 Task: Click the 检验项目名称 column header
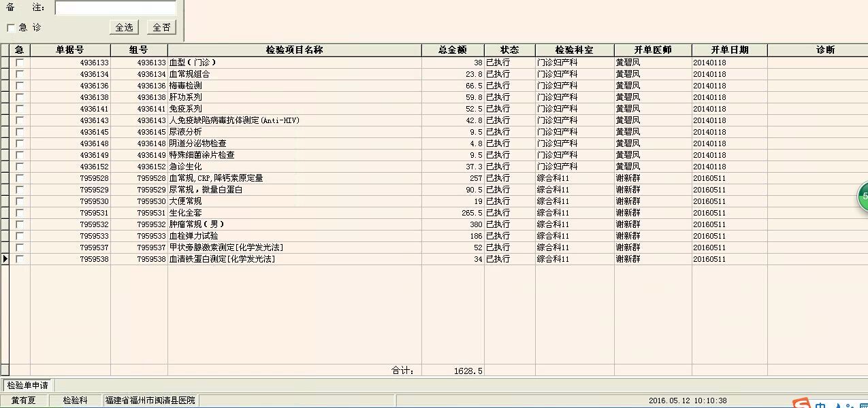[294, 50]
